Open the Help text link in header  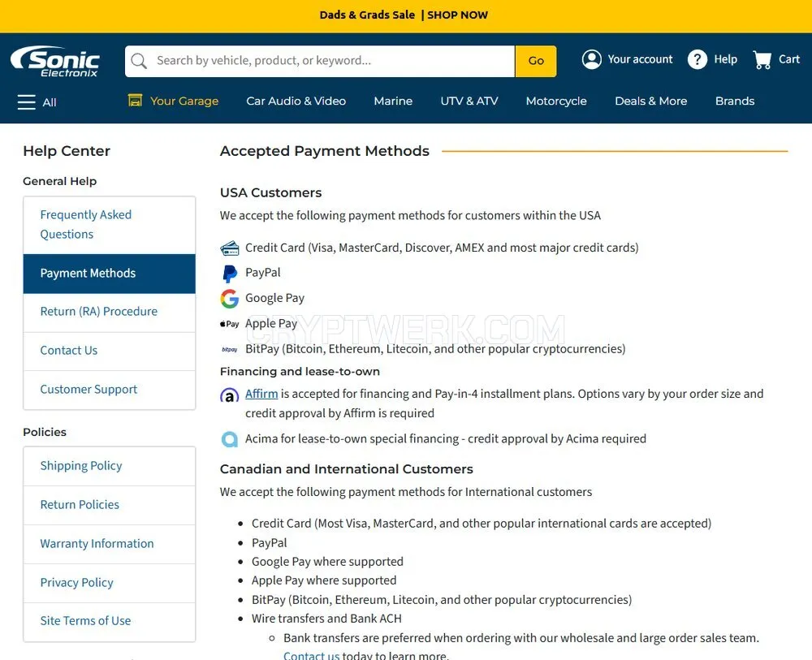(x=725, y=59)
